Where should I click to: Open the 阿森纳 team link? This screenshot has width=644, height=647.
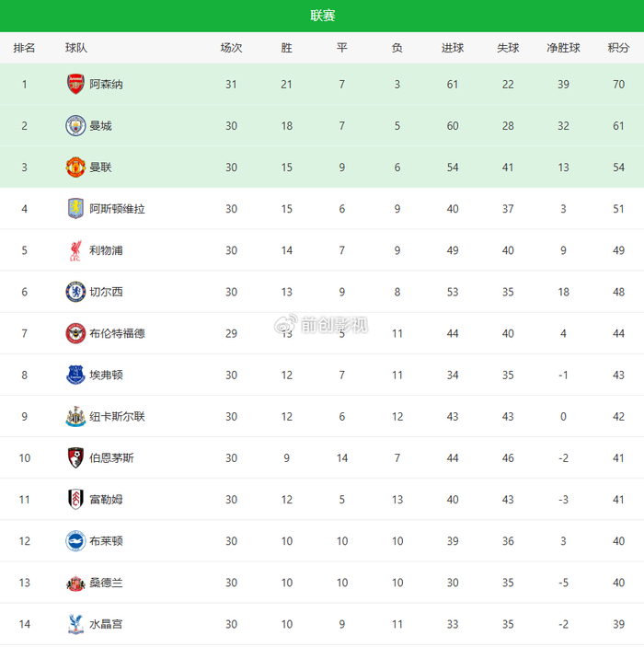(x=106, y=85)
